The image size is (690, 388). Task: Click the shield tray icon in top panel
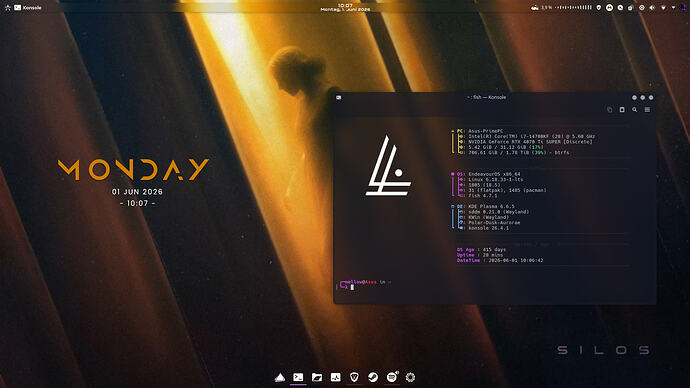tap(598, 7)
